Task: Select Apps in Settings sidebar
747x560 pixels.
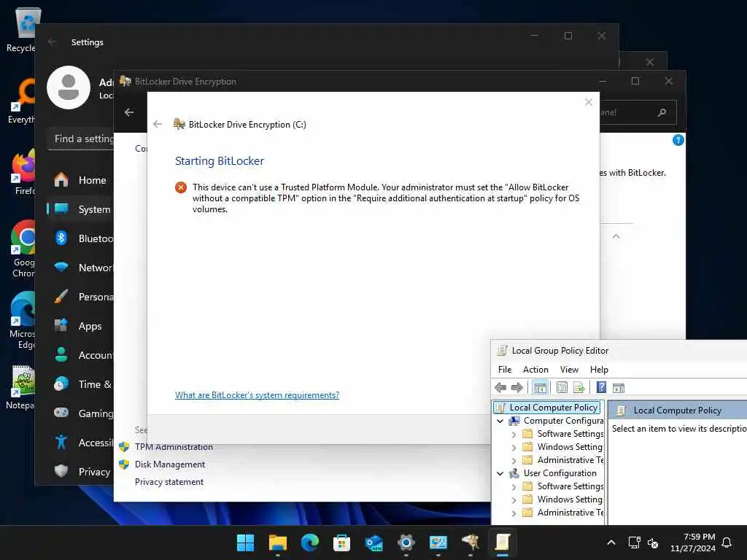Action: click(80, 326)
